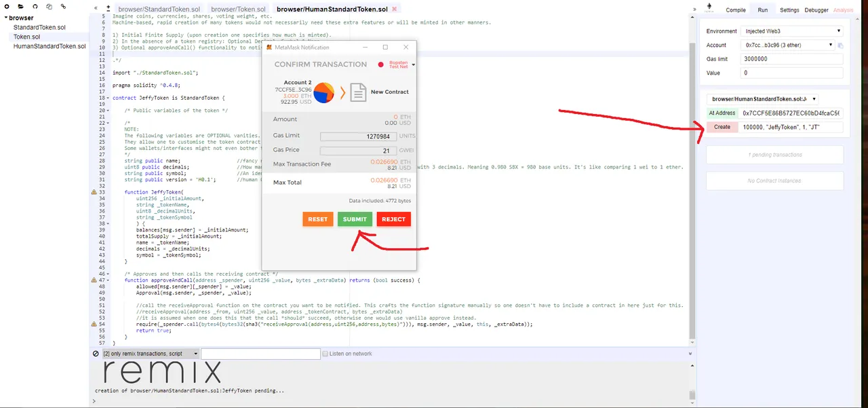The width and height of the screenshot is (868, 408).
Task: Close the browser/HumanStandardToken.sol tab
Action: click(395, 9)
